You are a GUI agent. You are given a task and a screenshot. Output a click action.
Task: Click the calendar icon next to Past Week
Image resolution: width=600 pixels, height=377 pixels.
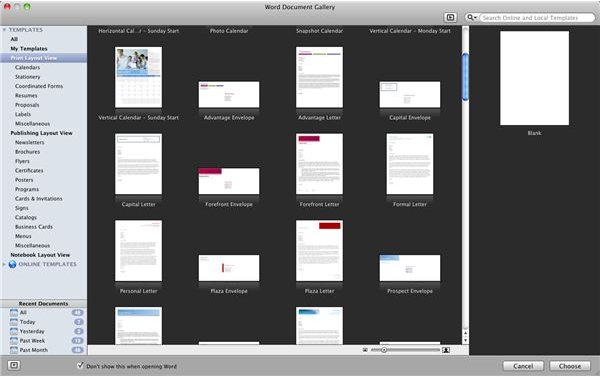click(14, 341)
